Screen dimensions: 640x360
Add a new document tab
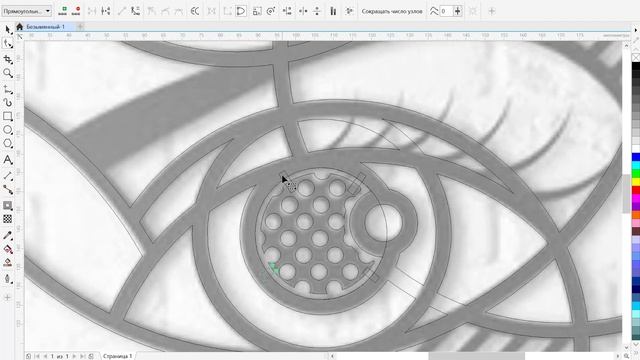click(80, 27)
